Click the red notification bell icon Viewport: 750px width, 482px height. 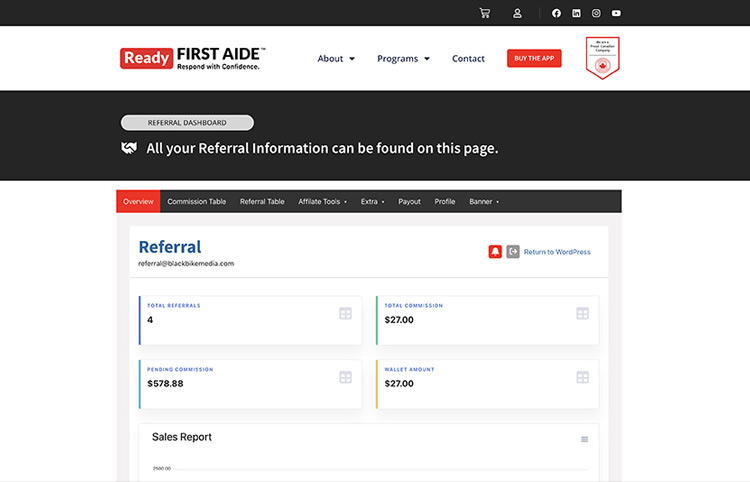pyautogui.click(x=495, y=252)
